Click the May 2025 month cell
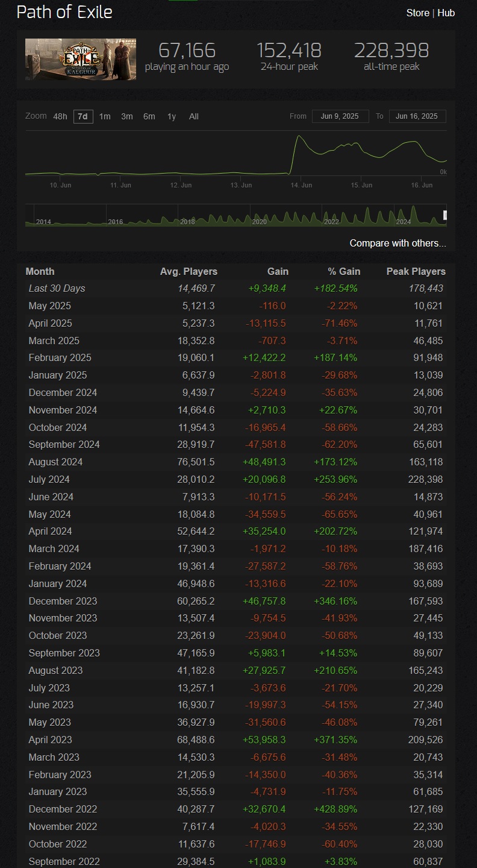 [x=49, y=306]
